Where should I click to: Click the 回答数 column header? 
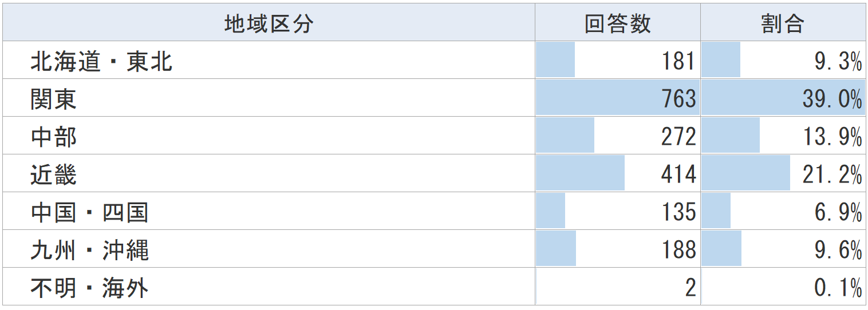coord(618,23)
